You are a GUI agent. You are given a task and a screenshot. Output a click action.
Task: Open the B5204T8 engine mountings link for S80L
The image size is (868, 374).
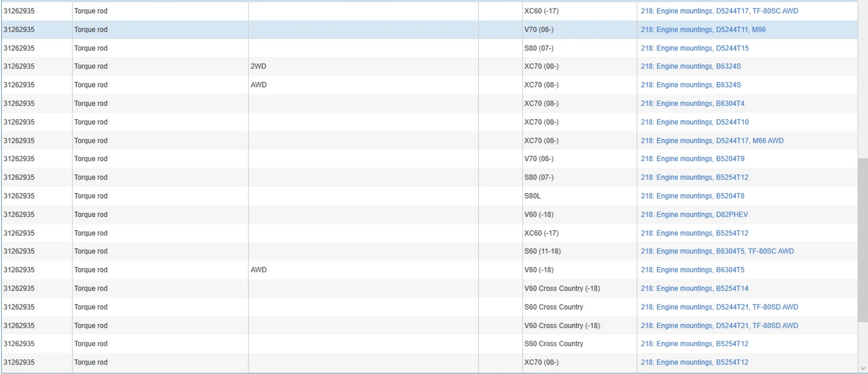tap(692, 196)
